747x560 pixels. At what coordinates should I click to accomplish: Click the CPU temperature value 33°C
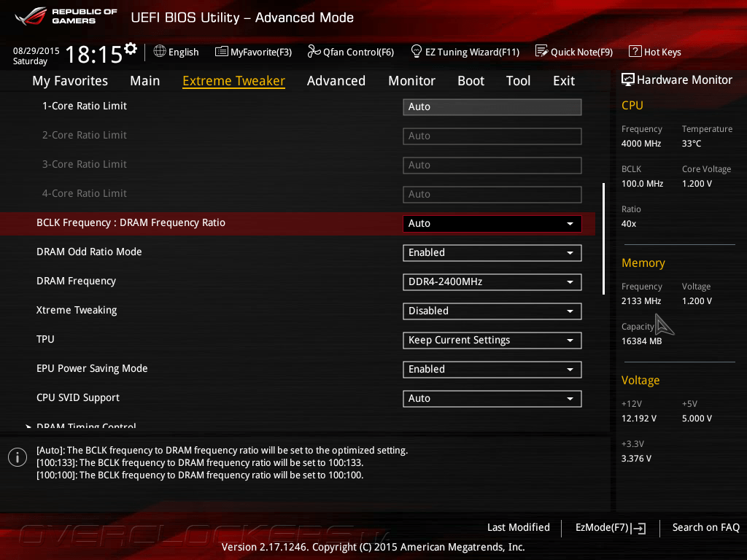pyautogui.click(x=692, y=144)
